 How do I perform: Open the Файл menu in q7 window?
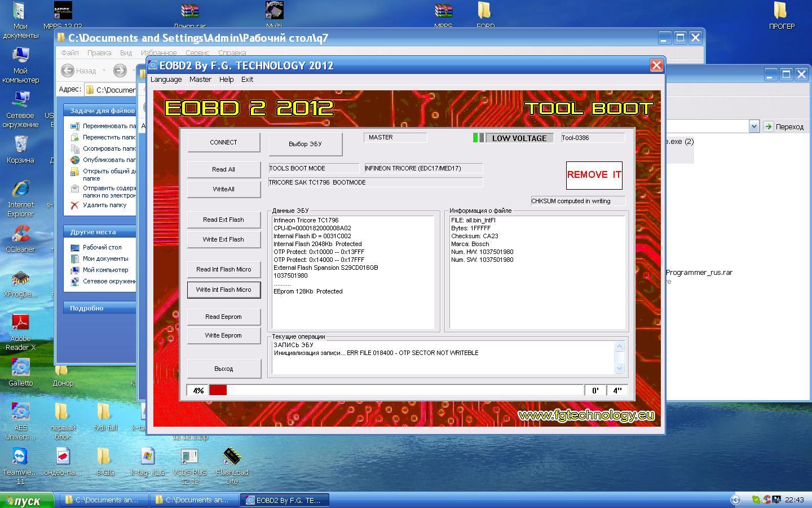pyautogui.click(x=70, y=52)
